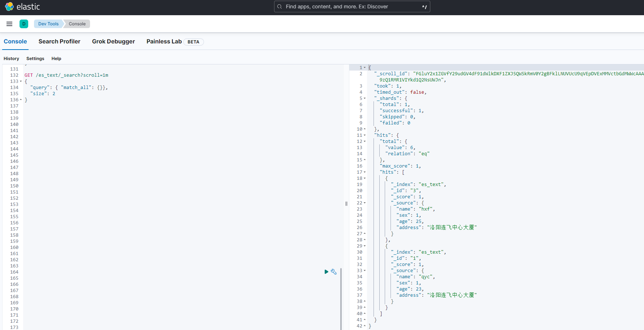Click the Help link
Screen dimensions: 644x330
[56, 59]
